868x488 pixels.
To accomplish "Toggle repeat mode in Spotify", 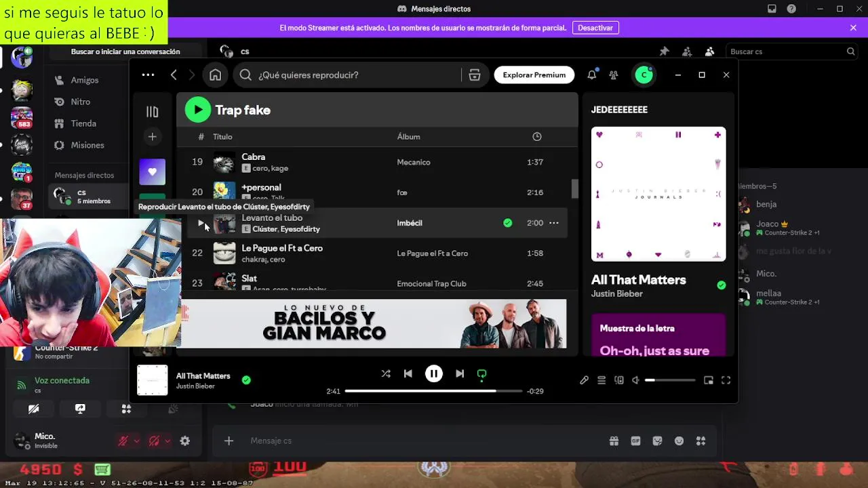I will (481, 373).
